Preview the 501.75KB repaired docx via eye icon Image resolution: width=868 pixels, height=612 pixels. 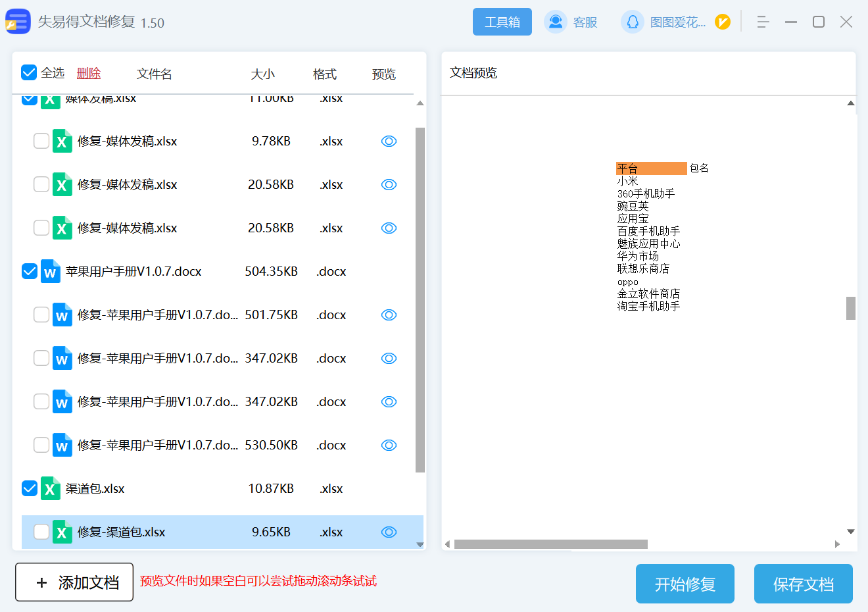pyautogui.click(x=389, y=315)
